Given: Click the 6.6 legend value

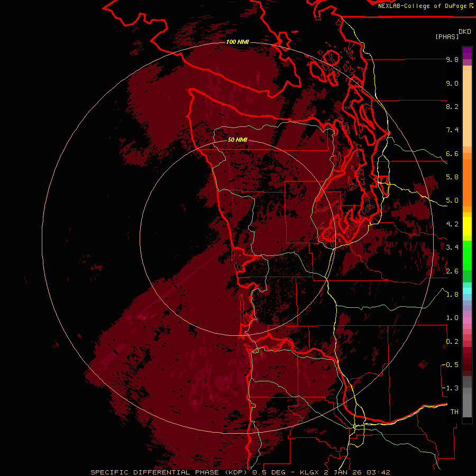Looking at the screenshot, I should pos(452,153).
